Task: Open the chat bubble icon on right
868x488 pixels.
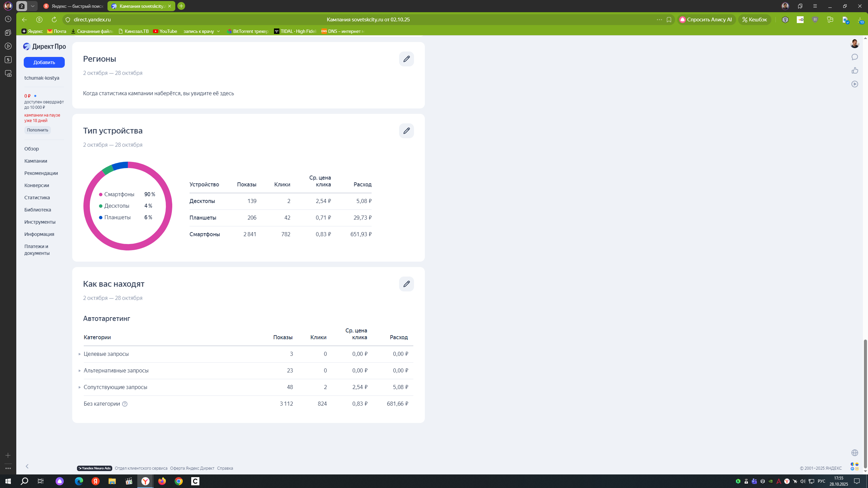Action: pos(855,57)
